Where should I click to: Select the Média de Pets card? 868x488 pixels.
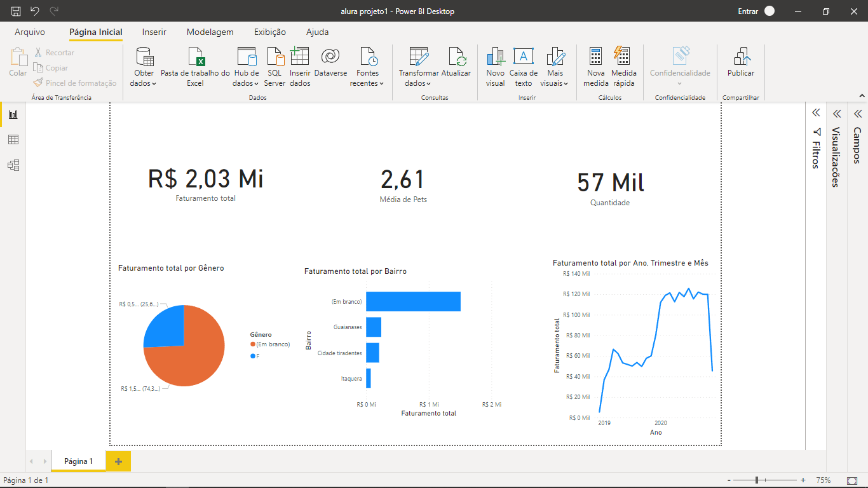click(x=403, y=185)
